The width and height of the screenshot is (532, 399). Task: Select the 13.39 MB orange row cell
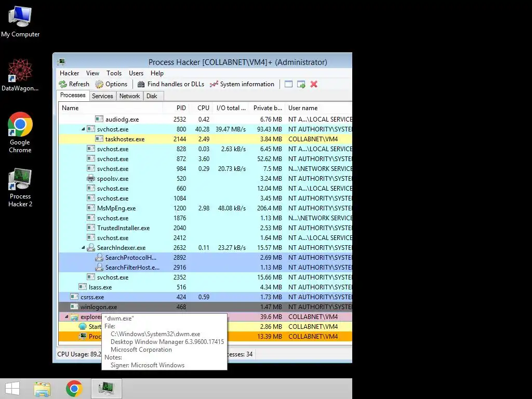270,337
